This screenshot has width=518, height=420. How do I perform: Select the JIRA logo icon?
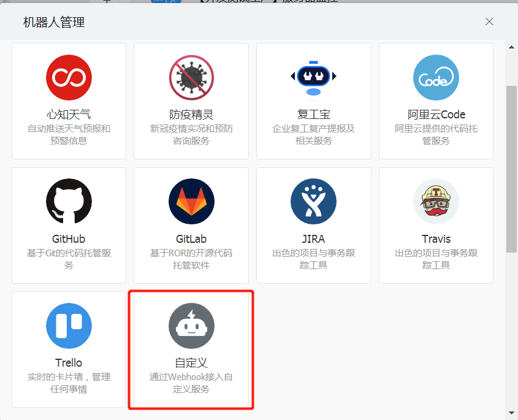point(313,201)
